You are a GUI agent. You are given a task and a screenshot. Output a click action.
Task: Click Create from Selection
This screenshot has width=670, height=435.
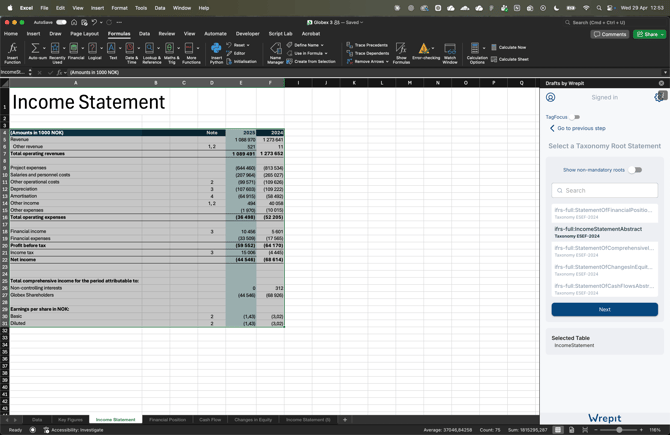click(311, 62)
